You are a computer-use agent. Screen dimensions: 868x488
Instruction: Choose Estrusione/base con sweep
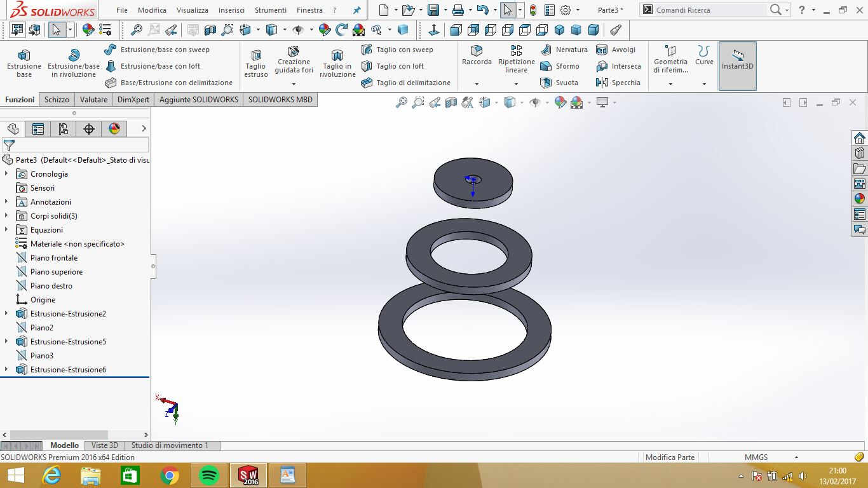pos(157,50)
